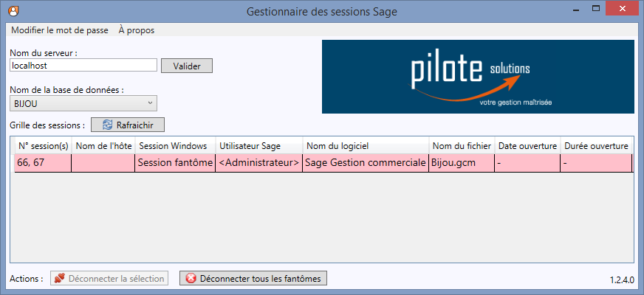Sort by Nom de l'hôte column
Viewport: 644px width, 295px height.
pos(103,145)
